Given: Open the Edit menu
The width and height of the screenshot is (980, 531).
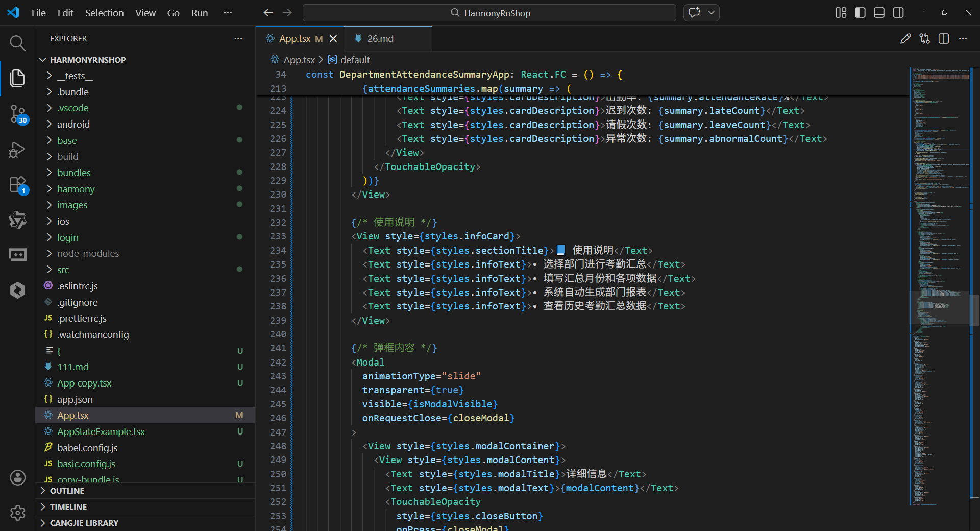Looking at the screenshot, I should (65, 13).
